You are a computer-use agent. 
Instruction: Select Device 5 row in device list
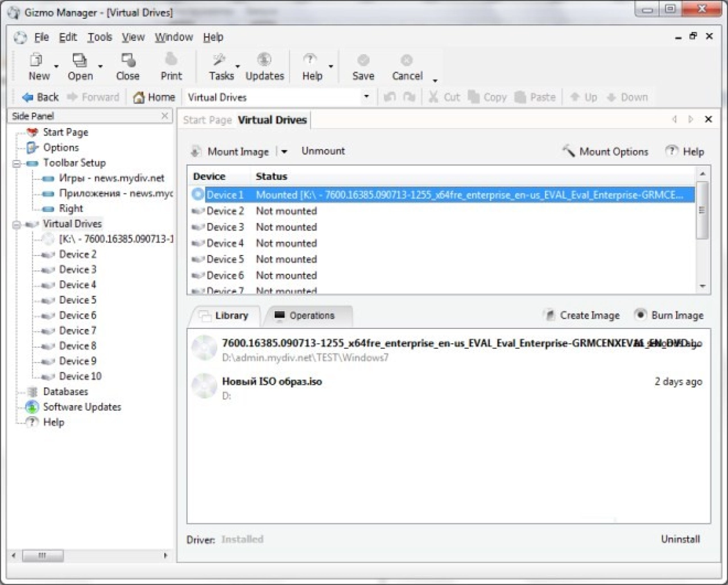(x=441, y=259)
